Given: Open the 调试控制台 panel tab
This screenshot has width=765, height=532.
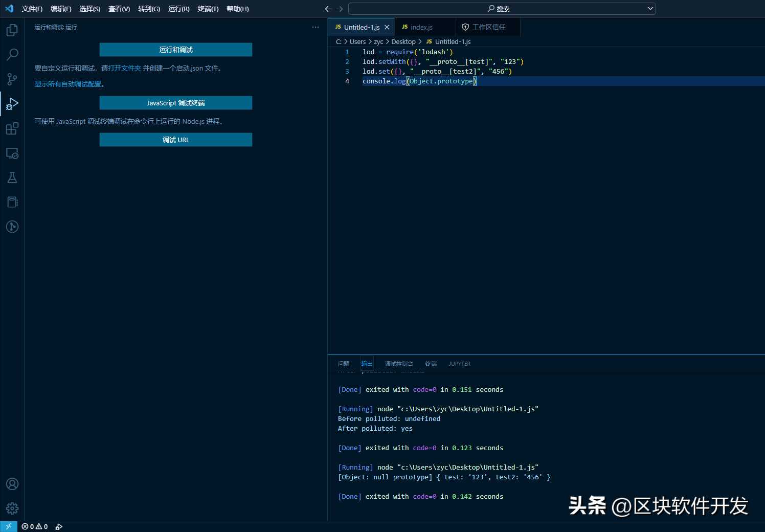Looking at the screenshot, I should point(399,364).
